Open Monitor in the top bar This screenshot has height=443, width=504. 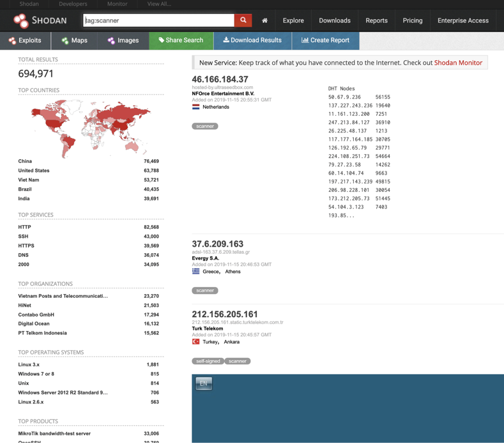pyautogui.click(x=117, y=4)
